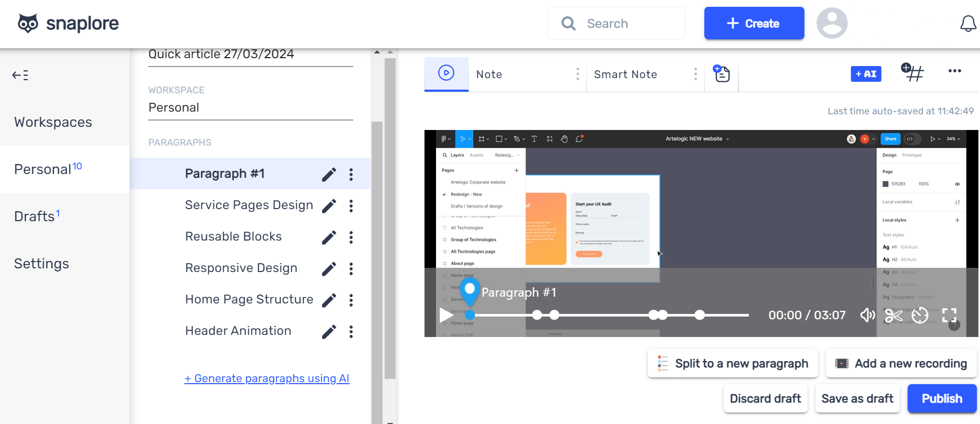Switch to the Smart Note tab
Screen dimensions: 980x424
click(x=625, y=74)
